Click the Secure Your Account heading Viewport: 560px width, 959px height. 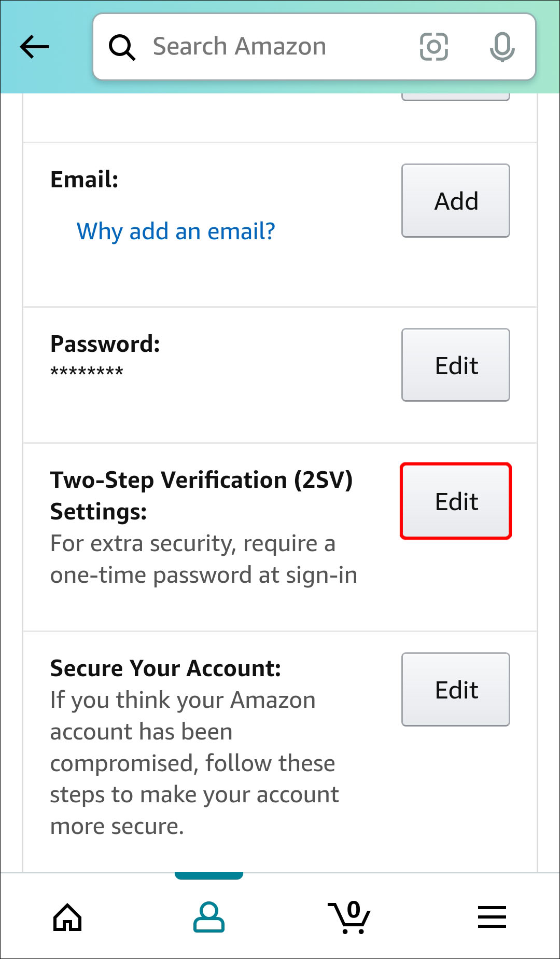[x=165, y=668]
